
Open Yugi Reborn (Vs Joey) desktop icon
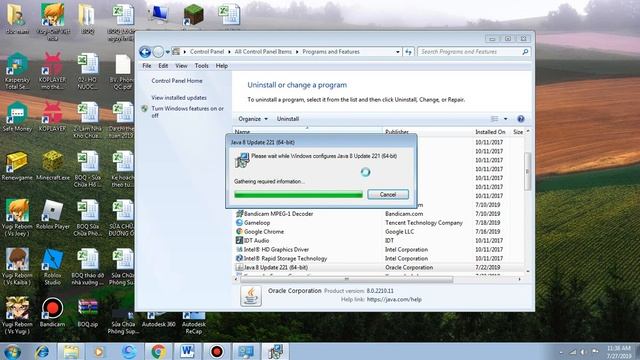pos(17,218)
